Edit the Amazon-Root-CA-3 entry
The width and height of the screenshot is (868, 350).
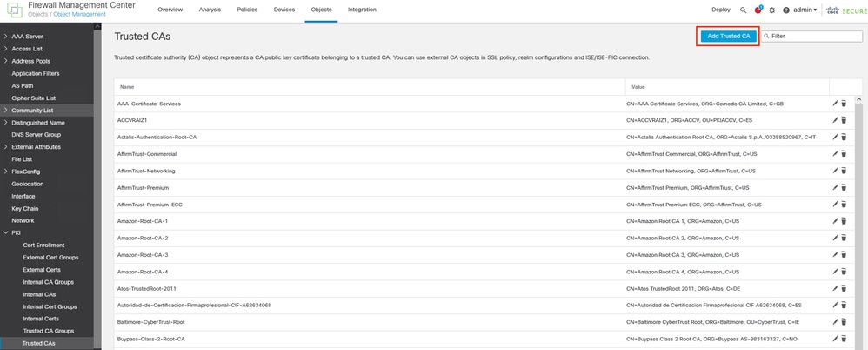coord(835,254)
